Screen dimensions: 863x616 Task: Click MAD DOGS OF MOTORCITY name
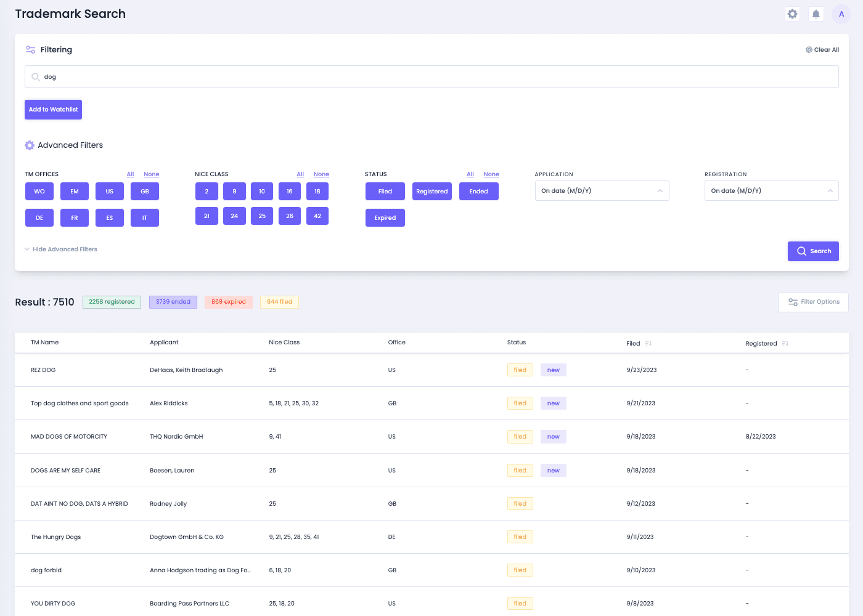click(x=69, y=437)
